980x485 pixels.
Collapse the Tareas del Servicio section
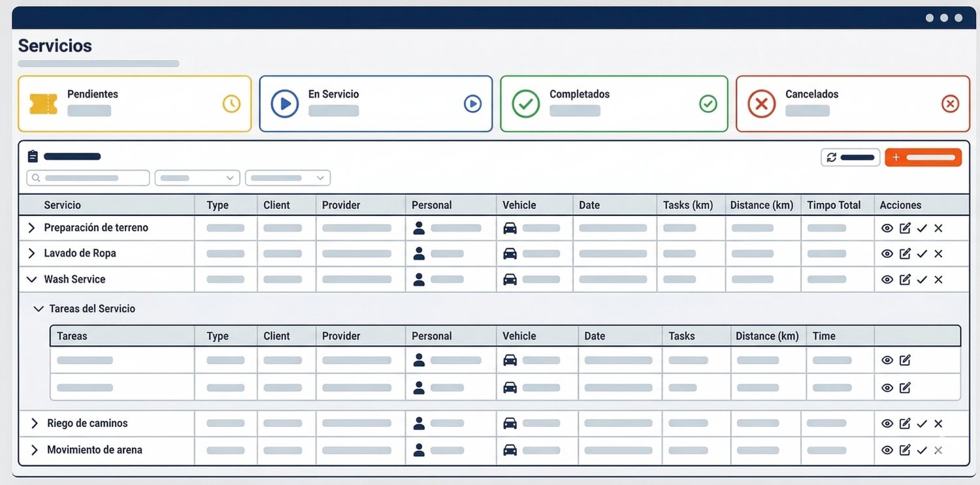[x=39, y=309]
